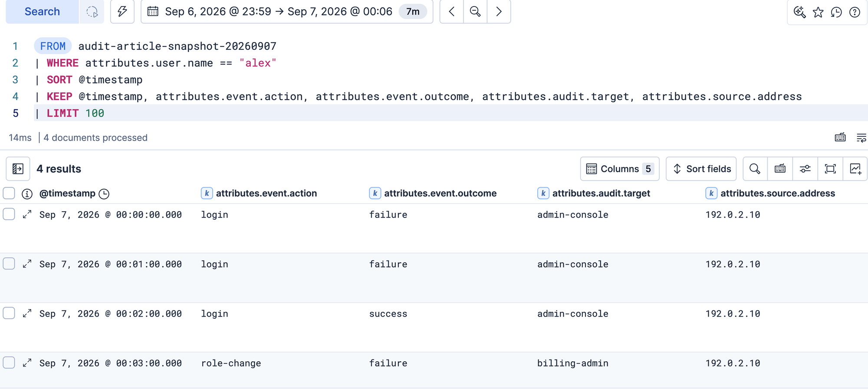Viewport: 868px width, 389px height.
Task: Expand the login success row details
Action: [27, 313]
